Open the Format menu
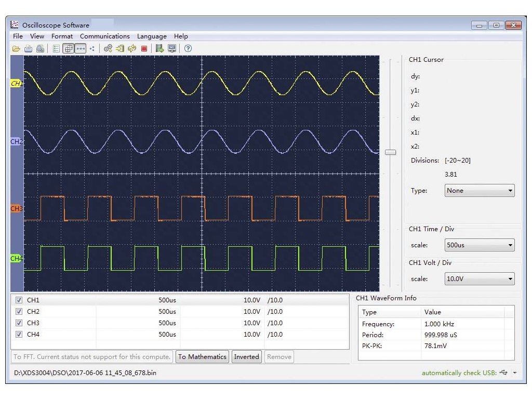 click(x=62, y=36)
